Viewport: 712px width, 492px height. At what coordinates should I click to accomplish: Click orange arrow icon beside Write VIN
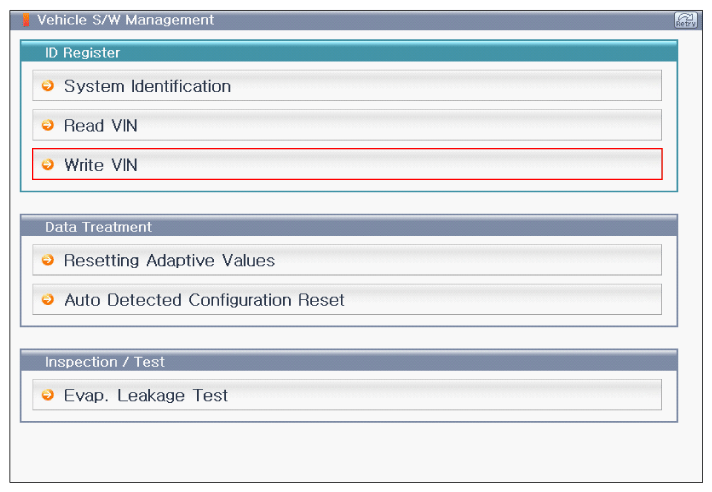(47, 164)
